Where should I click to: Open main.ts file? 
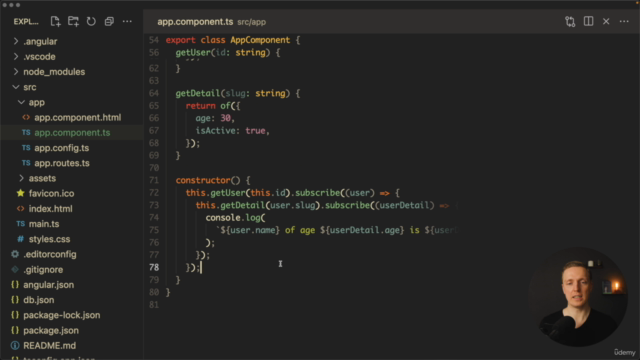[44, 224]
